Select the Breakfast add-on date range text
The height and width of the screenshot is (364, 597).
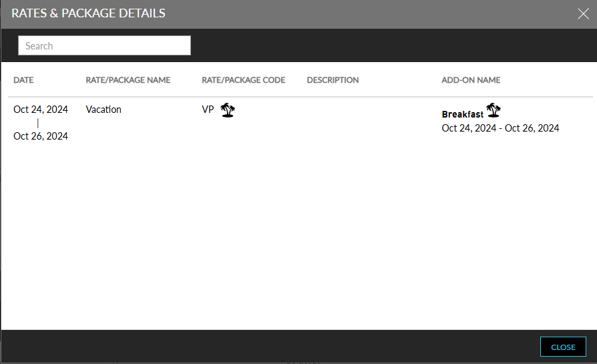[x=500, y=128]
